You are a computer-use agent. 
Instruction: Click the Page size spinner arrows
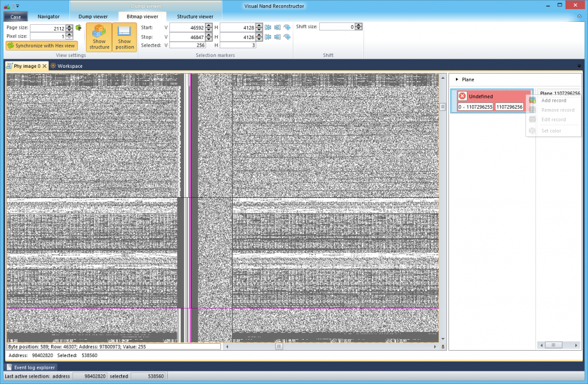[x=69, y=28]
